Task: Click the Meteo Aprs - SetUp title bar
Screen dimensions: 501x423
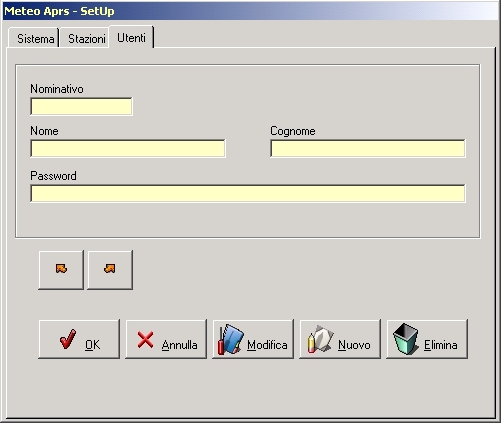Action: coord(250,11)
